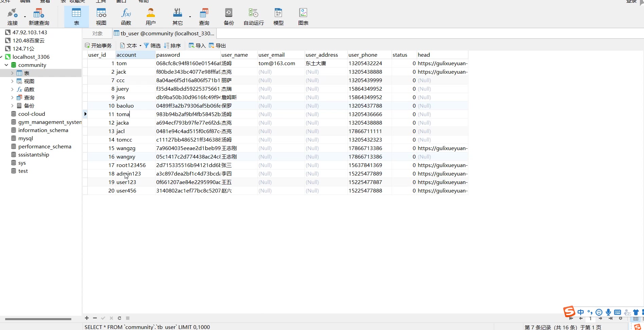The height and width of the screenshot is (330, 644).
Task: Open the 用户 (Users) toolbar icon
Action: click(x=150, y=17)
